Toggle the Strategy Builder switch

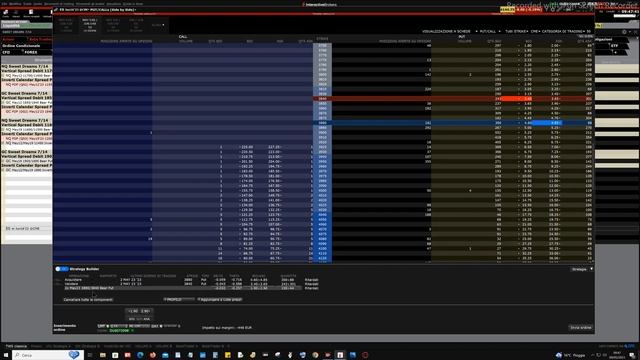(62, 269)
